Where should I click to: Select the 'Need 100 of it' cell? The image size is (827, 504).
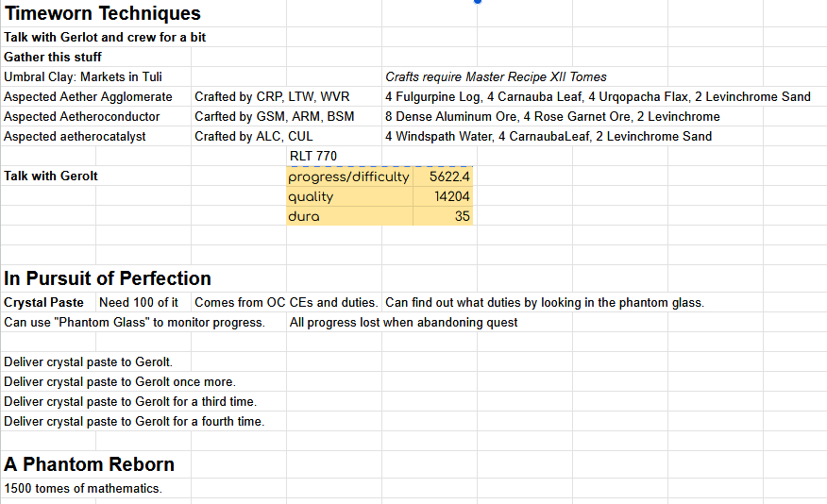pos(139,303)
